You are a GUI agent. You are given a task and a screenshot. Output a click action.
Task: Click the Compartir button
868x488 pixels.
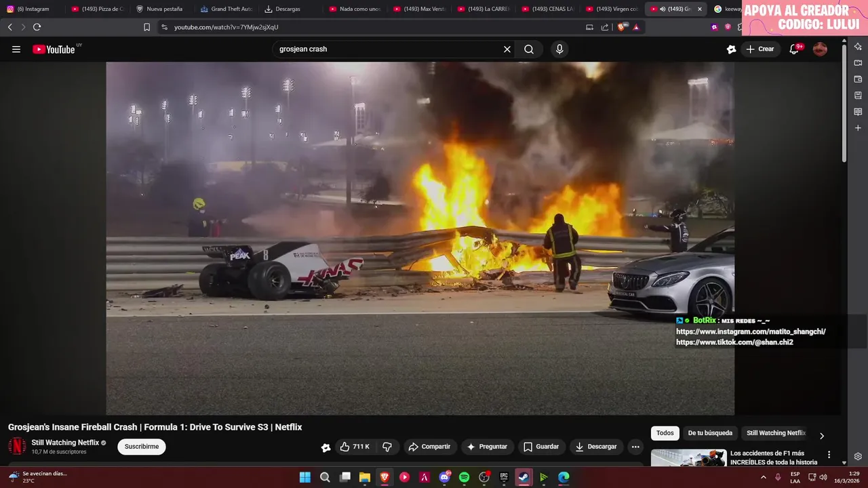pos(430,447)
